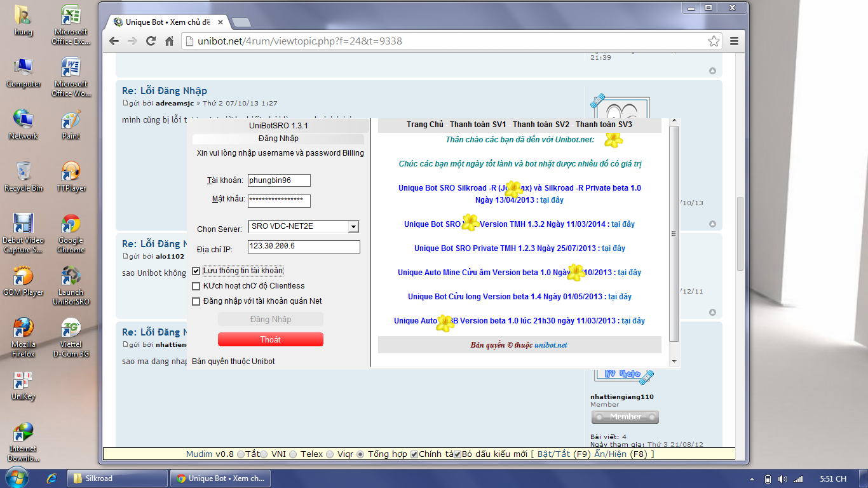Open Internet Explorer from taskbar

point(52,478)
